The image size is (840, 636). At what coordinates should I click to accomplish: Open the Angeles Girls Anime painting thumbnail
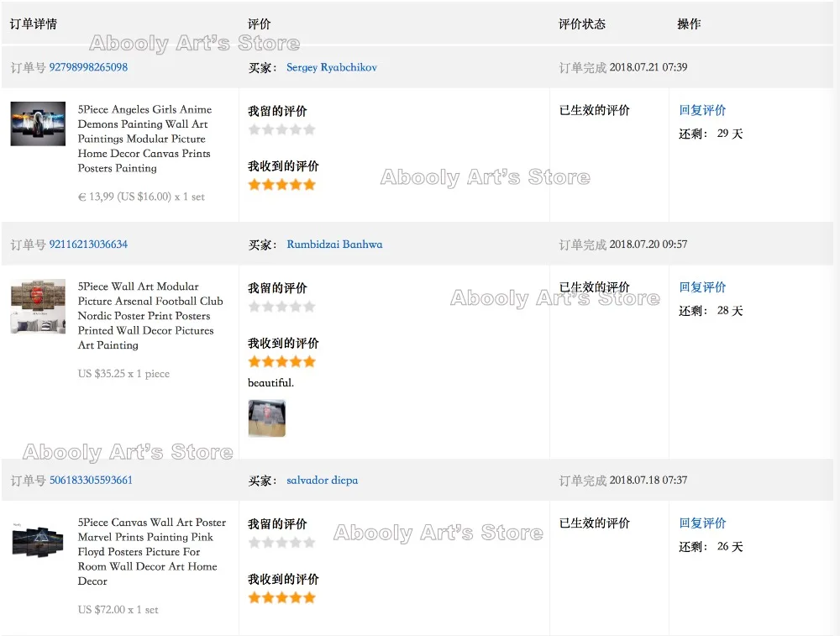click(38, 124)
